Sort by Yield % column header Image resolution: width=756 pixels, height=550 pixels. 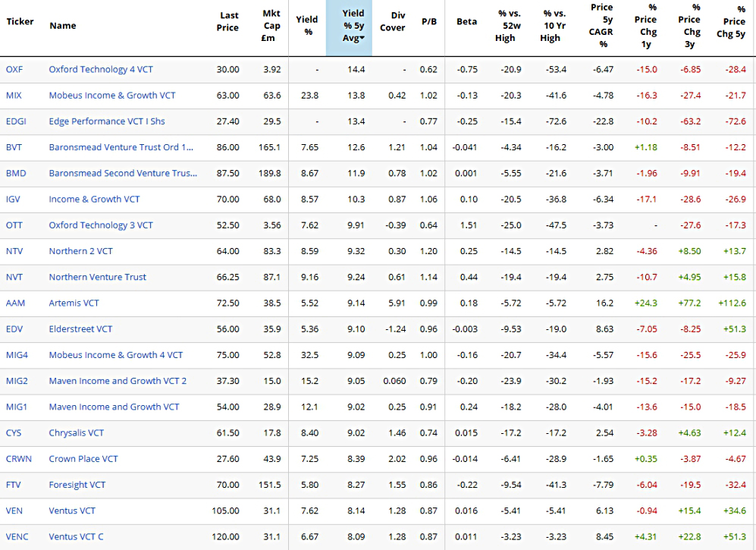pos(307,26)
